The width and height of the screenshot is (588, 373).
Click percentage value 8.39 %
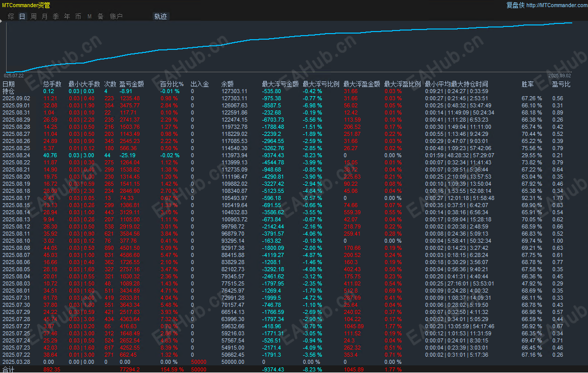[169, 348]
